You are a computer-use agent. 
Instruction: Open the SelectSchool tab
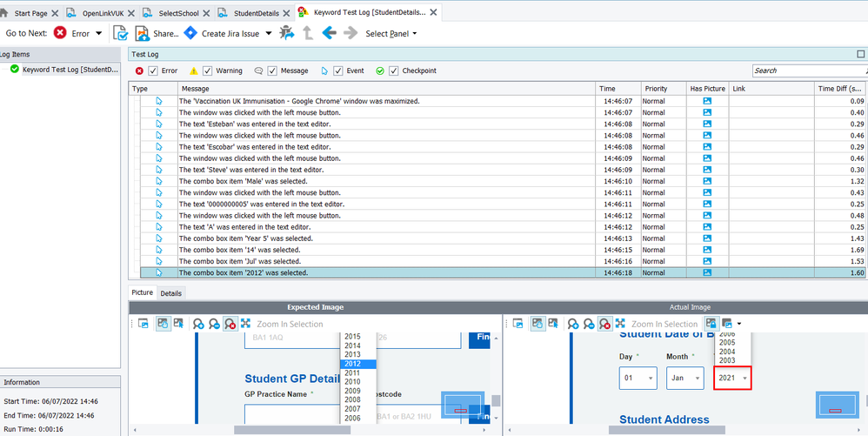click(178, 13)
